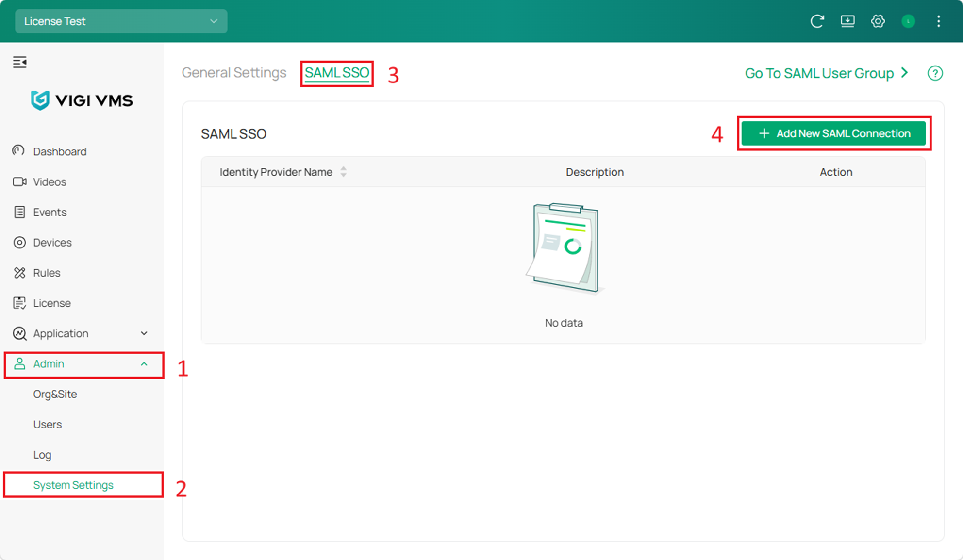Click the green user avatar

[x=908, y=21]
